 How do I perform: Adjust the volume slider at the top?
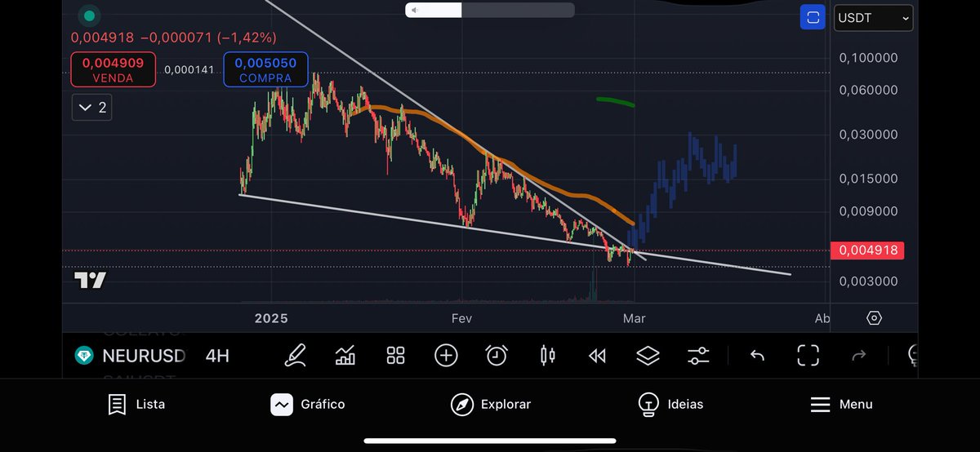click(x=490, y=10)
